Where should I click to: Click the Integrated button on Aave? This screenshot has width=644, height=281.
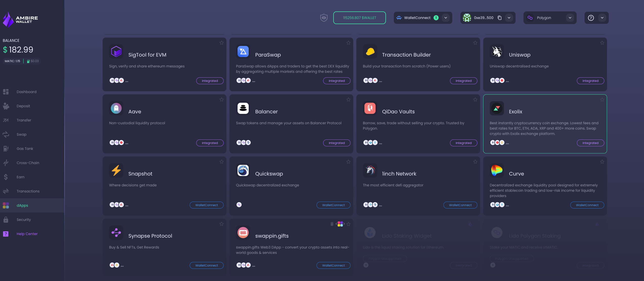[209, 143]
